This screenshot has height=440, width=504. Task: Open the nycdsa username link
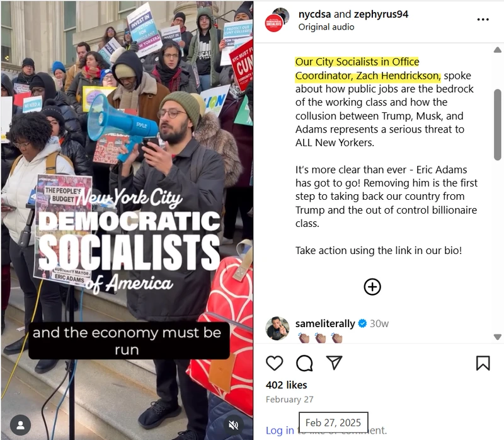point(314,14)
